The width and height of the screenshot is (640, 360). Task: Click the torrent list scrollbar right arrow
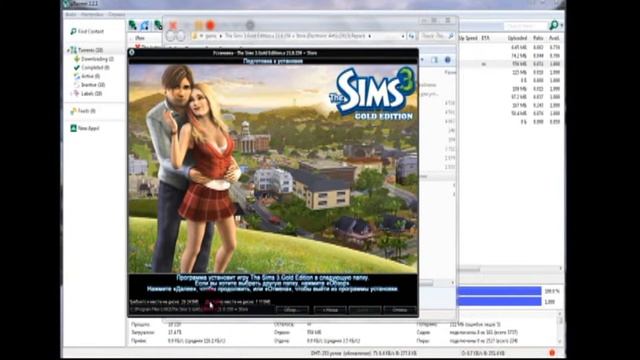click(x=561, y=269)
